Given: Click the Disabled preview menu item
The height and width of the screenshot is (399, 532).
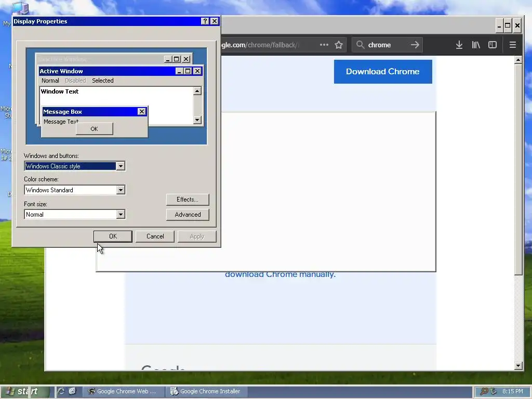Looking at the screenshot, I should pos(75,81).
